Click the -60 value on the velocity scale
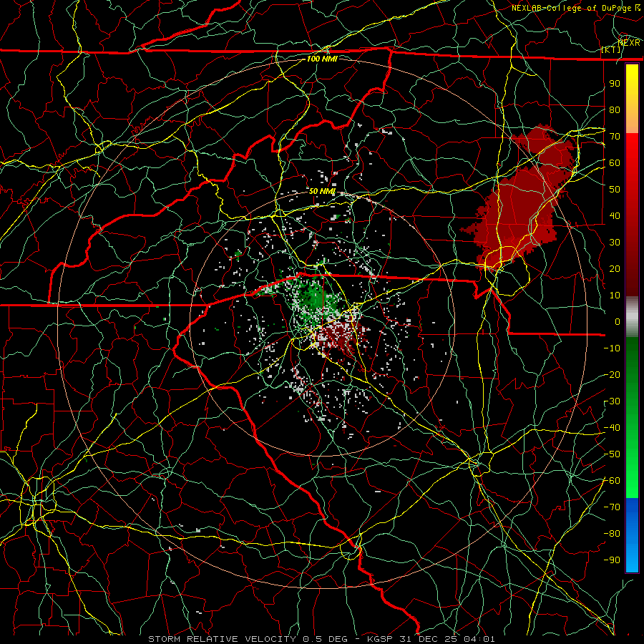 (612, 481)
